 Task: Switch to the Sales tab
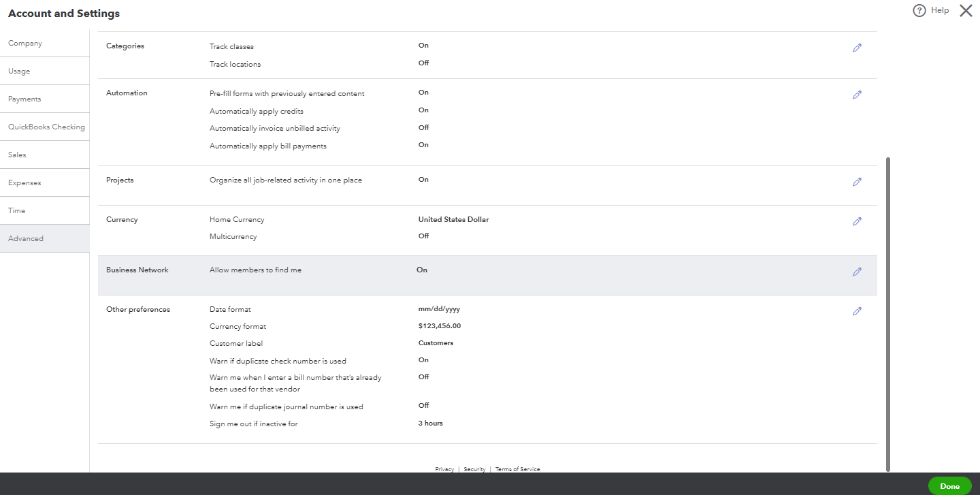[16, 154]
